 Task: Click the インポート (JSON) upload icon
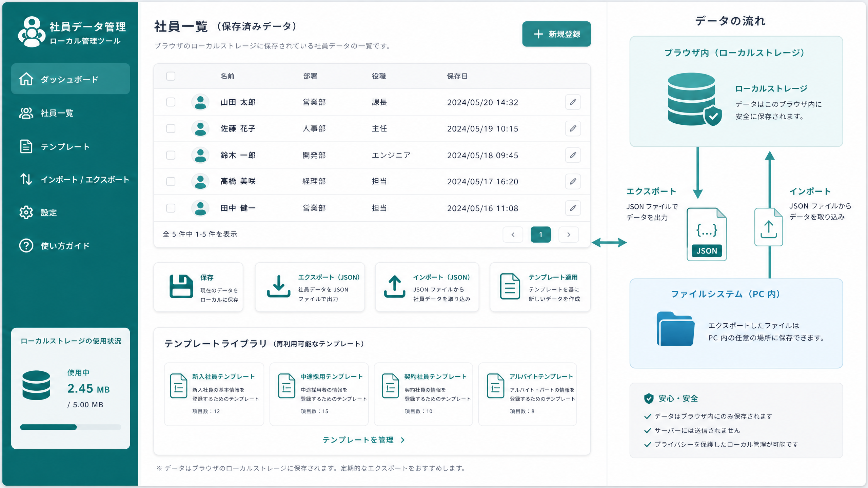pyautogui.click(x=394, y=286)
